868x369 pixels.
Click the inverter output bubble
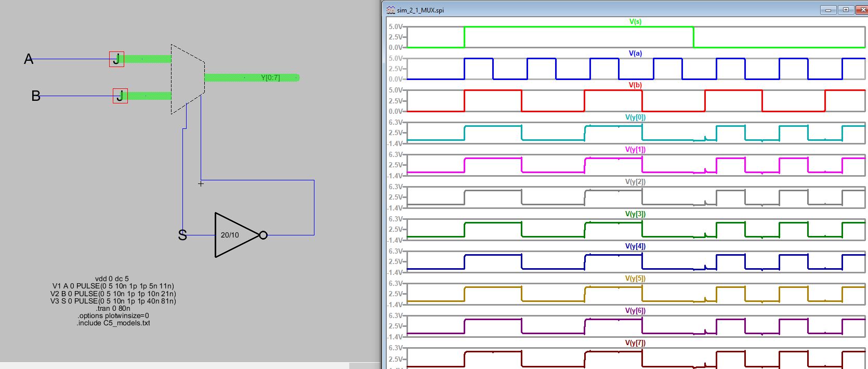tap(263, 235)
